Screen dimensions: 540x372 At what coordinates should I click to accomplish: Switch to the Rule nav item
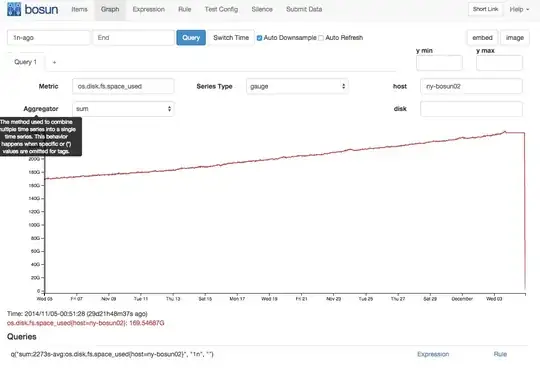pos(185,9)
